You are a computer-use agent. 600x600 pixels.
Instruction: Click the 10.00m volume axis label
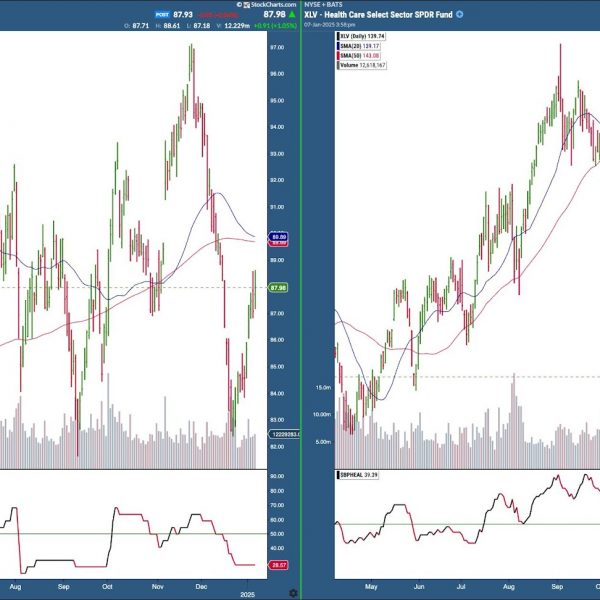[x=322, y=414]
